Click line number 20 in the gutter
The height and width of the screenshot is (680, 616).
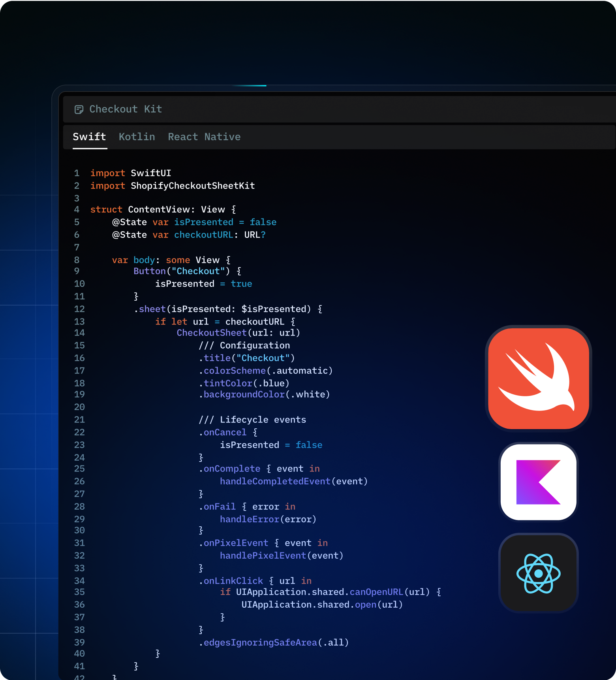pos(79,407)
